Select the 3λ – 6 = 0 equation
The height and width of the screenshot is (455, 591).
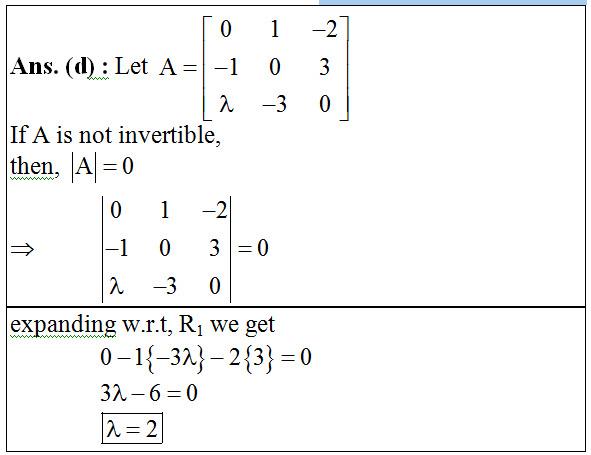tap(149, 393)
